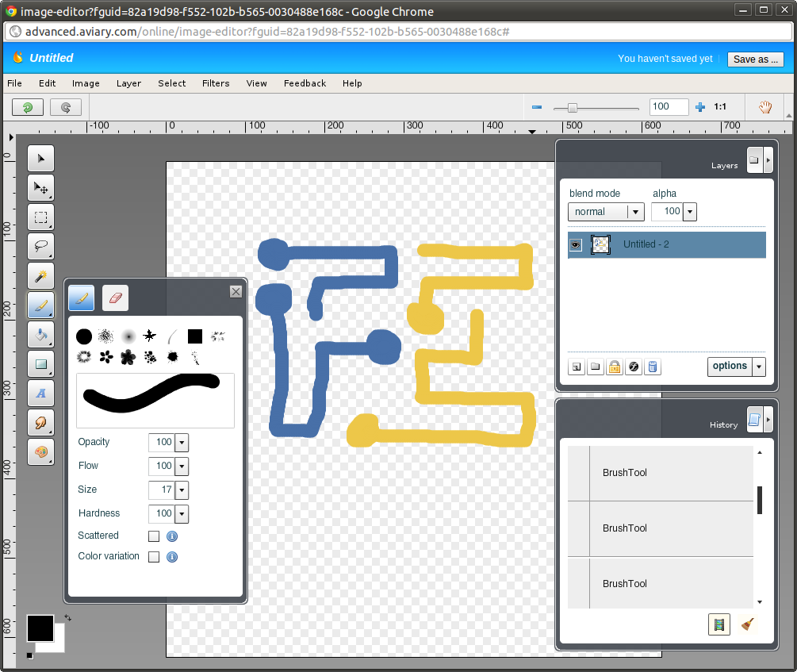Click the zoom percentage input field
Image resolution: width=797 pixels, height=672 pixels.
(668, 107)
